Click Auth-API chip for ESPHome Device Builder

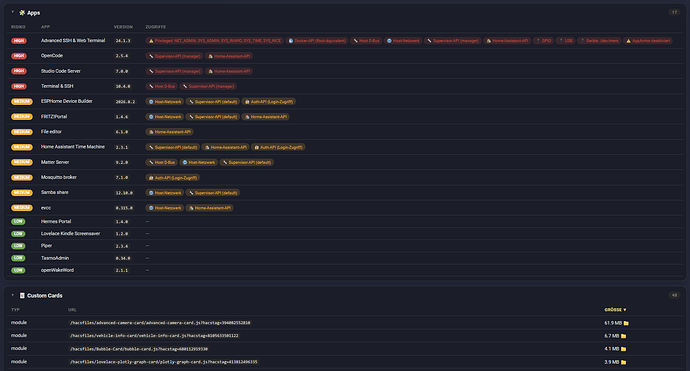(268, 102)
